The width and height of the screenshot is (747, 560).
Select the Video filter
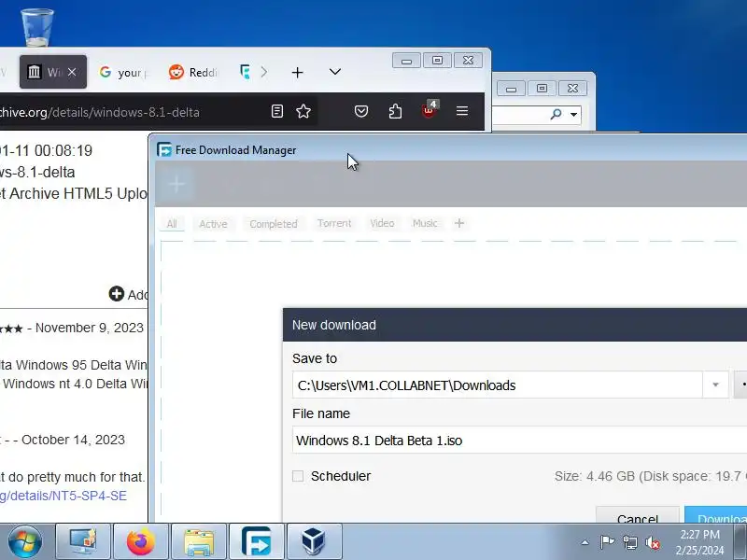(382, 223)
